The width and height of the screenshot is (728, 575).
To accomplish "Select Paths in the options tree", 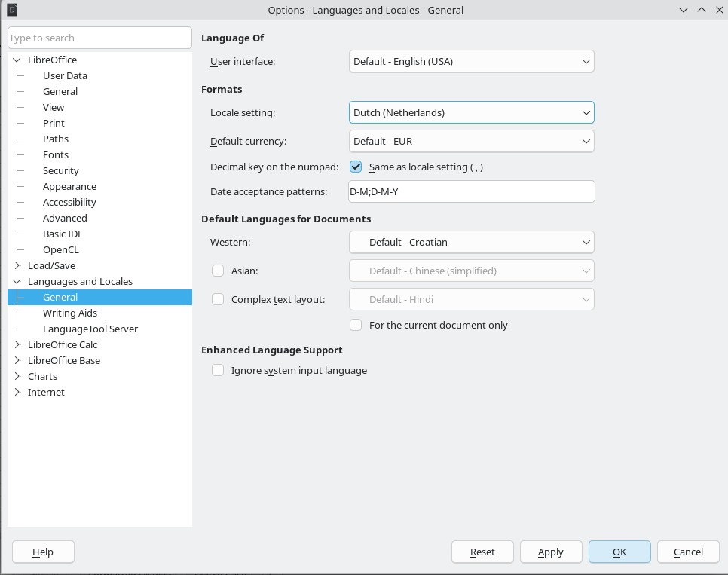I will click(56, 139).
